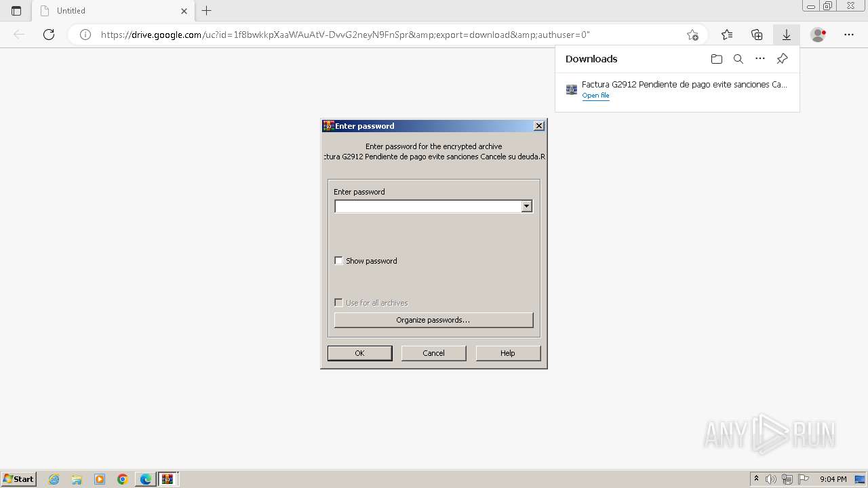The image size is (868, 488).
Task: Enable the Show password checkbox
Action: tap(339, 261)
